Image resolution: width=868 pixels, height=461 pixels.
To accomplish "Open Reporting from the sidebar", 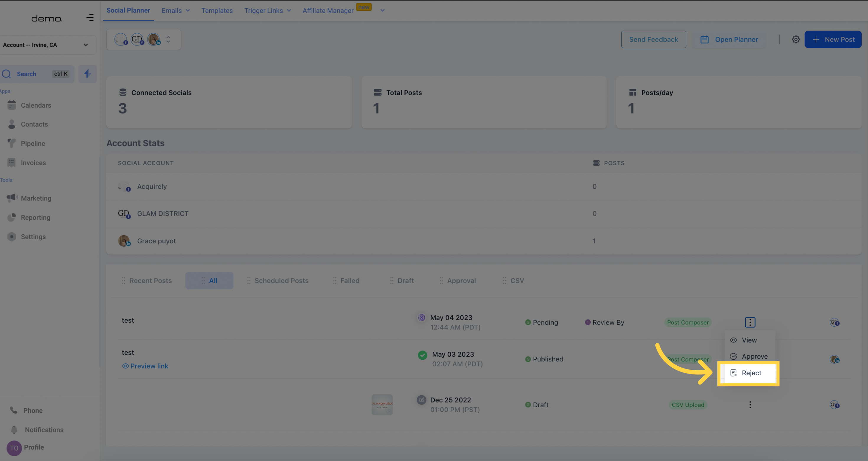I will [x=35, y=217].
